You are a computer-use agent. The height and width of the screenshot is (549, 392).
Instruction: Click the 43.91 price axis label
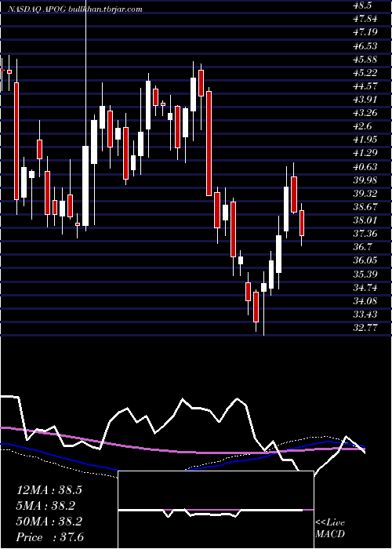coord(366,100)
